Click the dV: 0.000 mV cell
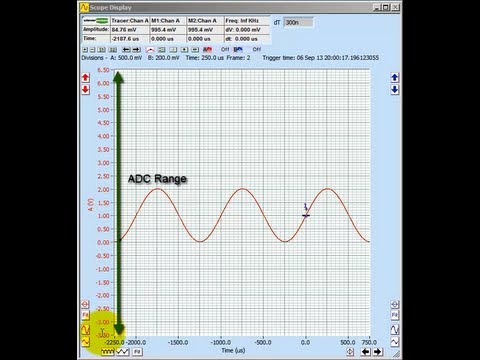The image size is (480, 360). coord(247,30)
